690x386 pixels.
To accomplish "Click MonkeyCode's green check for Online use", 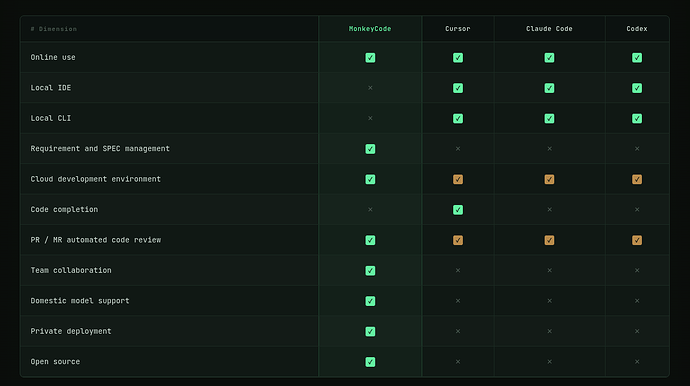I will tap(370, 58).
